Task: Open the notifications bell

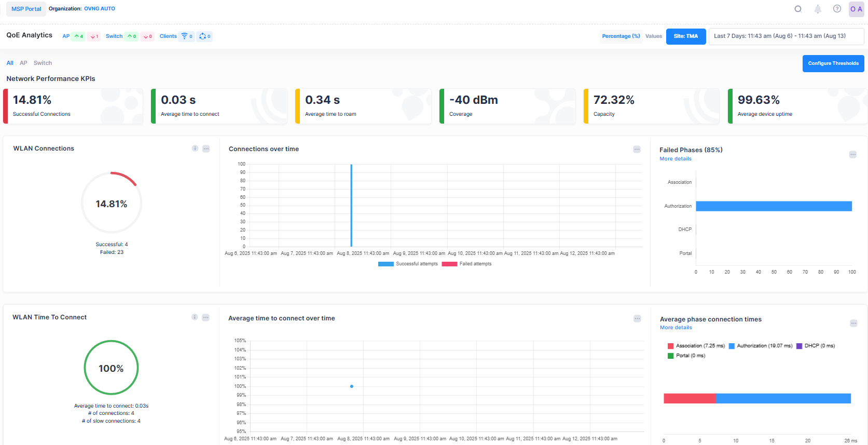Action: coord(818,9)
